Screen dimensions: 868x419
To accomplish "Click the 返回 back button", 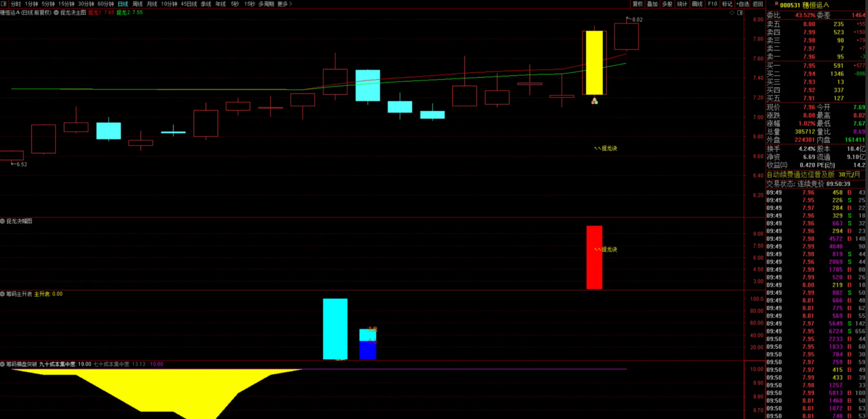I will coord(758,4).
